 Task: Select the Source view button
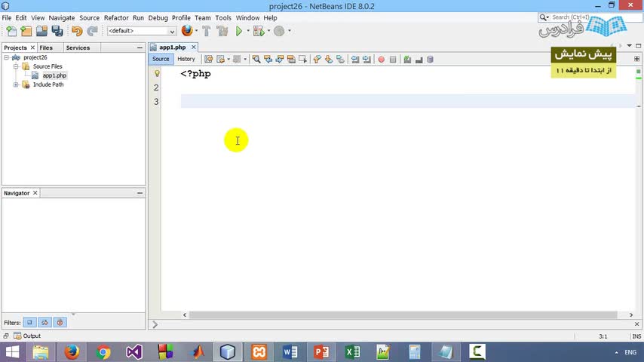161,59
